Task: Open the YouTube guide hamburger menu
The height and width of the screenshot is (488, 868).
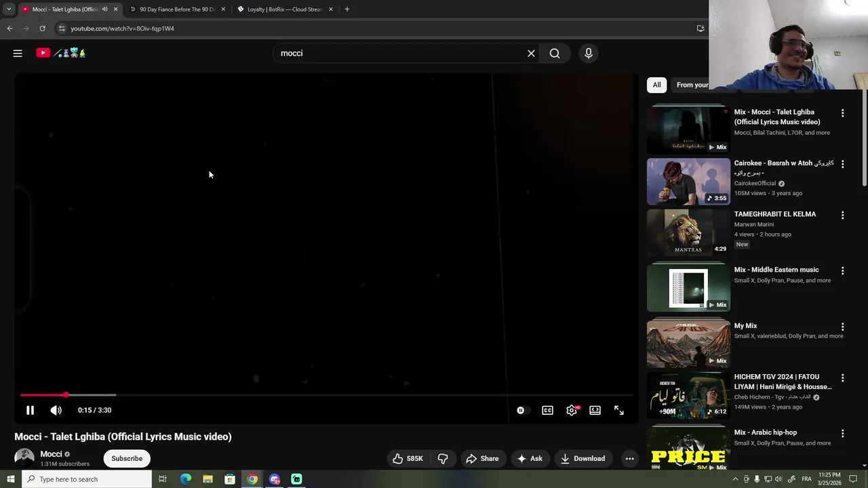Action: click(x=18, y=53)
